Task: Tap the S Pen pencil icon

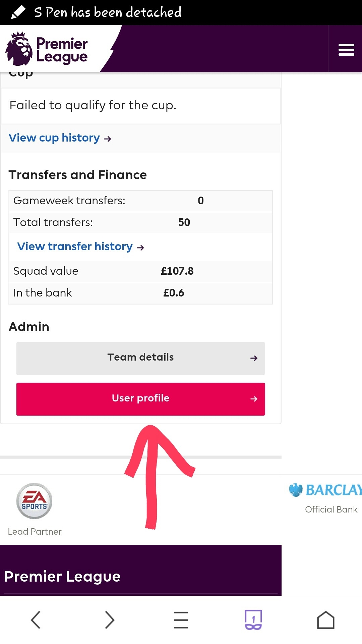Action: (18, 12)
